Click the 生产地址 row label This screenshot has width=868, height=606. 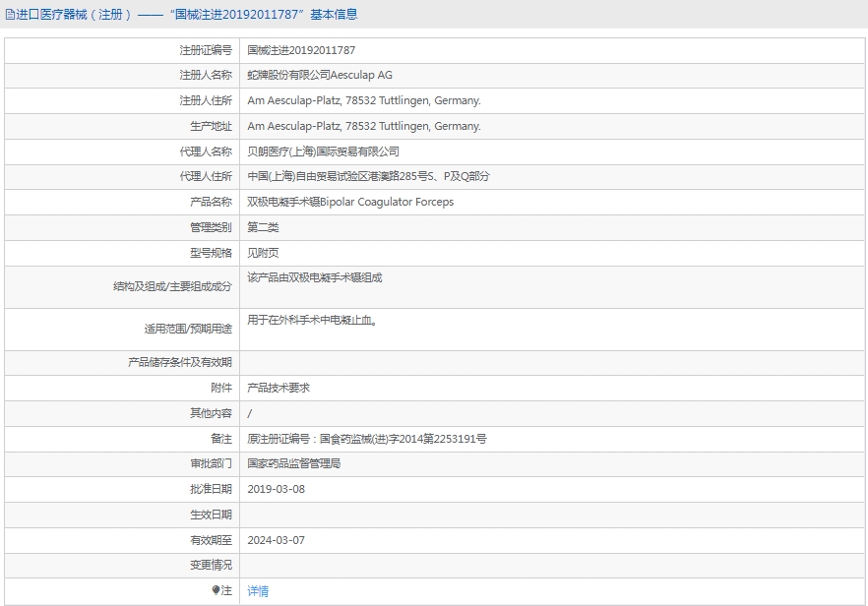(212, 126)
